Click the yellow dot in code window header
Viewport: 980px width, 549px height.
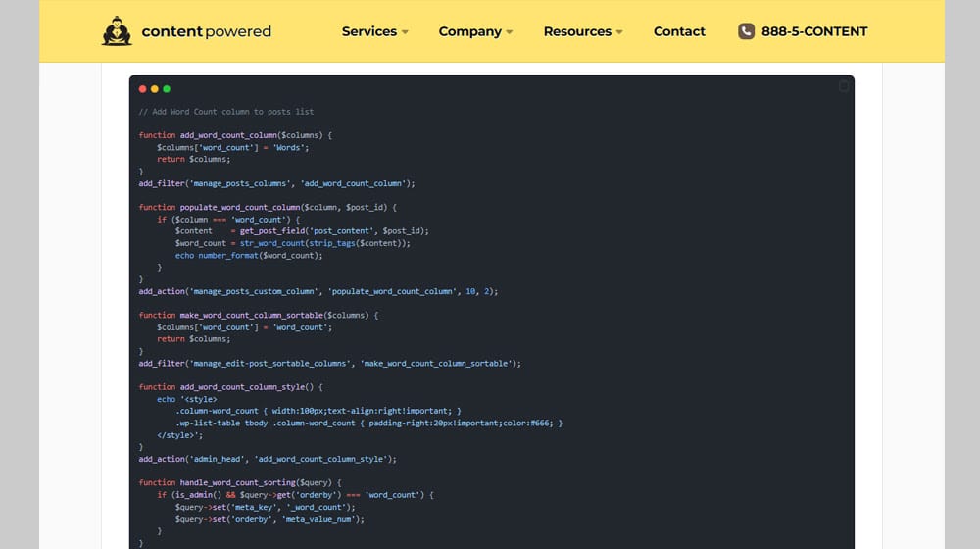pyautogui.click(x=155, y=89)
